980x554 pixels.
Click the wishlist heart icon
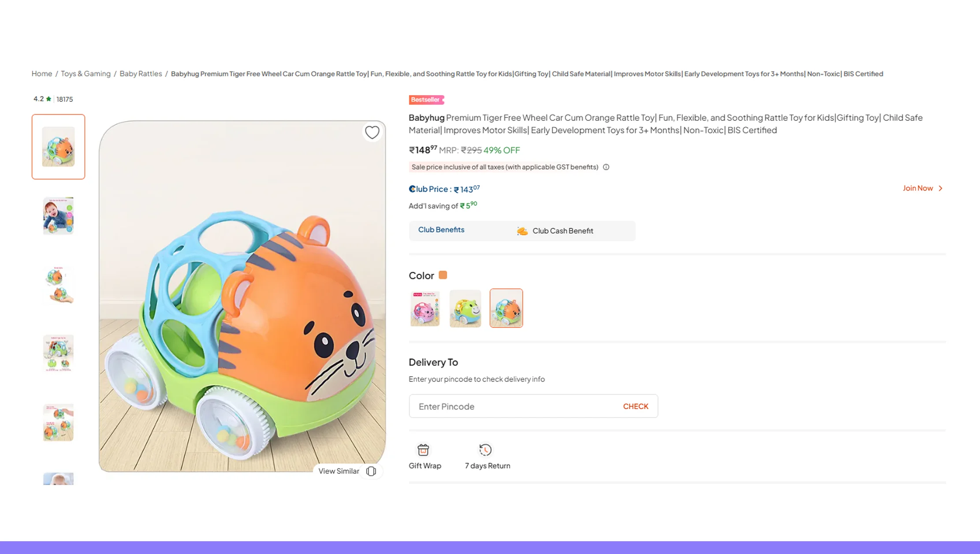point(372,132)
